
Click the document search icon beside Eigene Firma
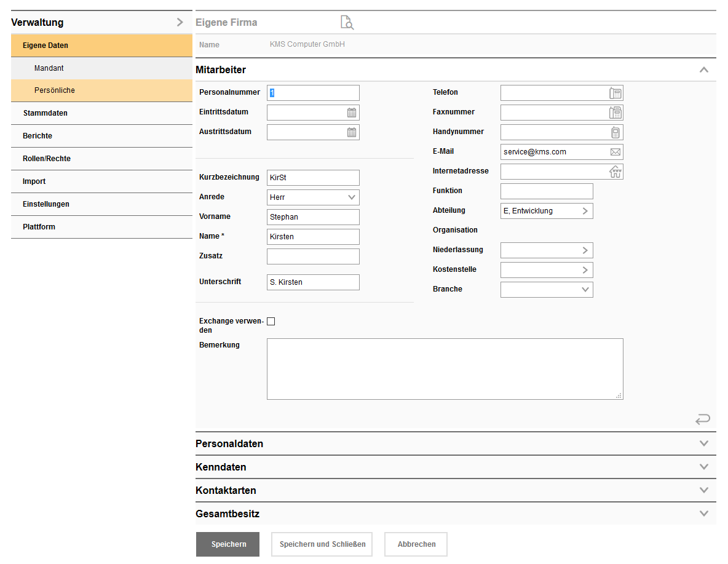point(347,23)
